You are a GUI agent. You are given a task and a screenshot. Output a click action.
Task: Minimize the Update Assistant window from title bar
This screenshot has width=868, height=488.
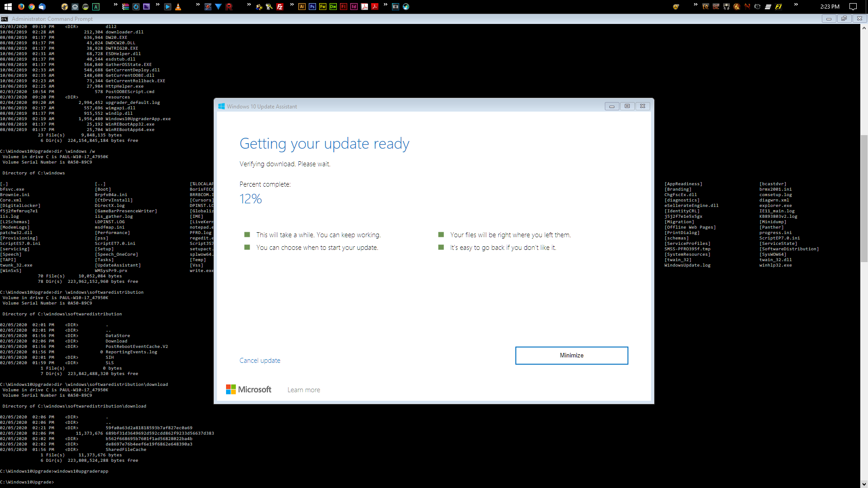click(x=612, y=106)
